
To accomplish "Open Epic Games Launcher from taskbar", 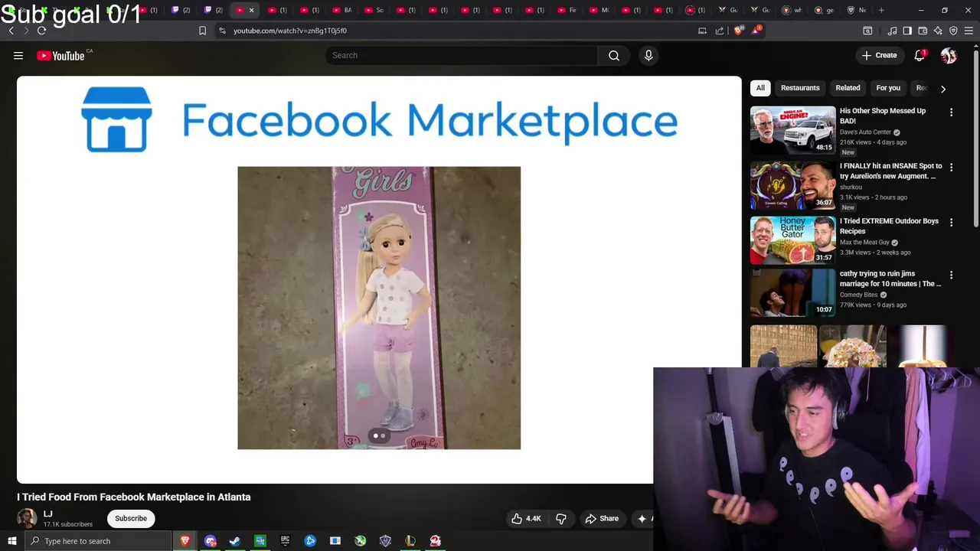I will [285, 541].
